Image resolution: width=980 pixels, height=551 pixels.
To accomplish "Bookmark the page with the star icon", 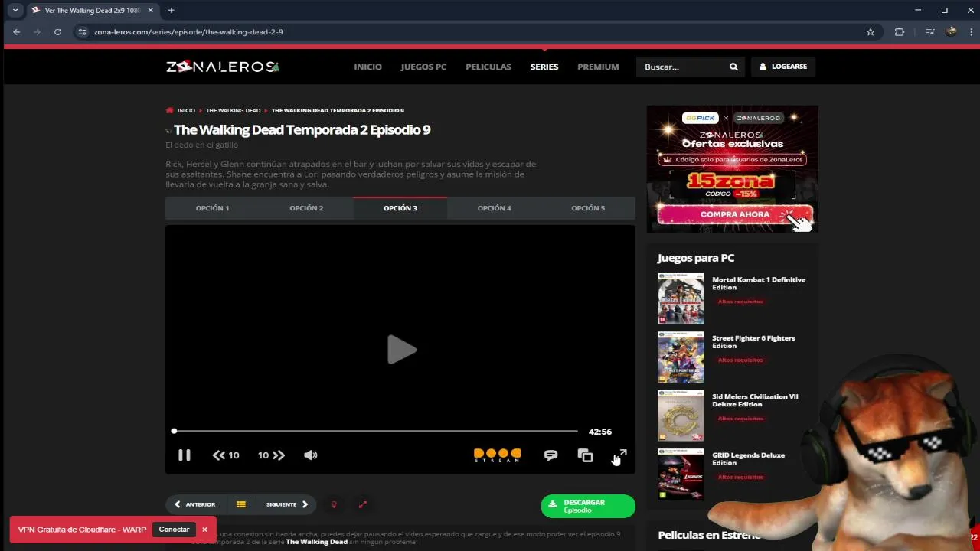I will click(871, 32).
